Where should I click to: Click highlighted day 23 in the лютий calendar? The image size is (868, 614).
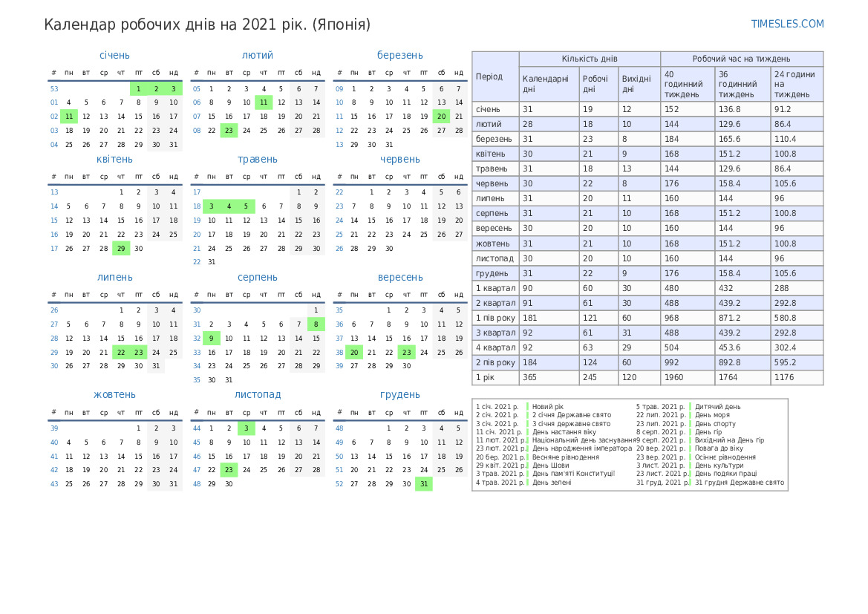[x=229, y=131]
